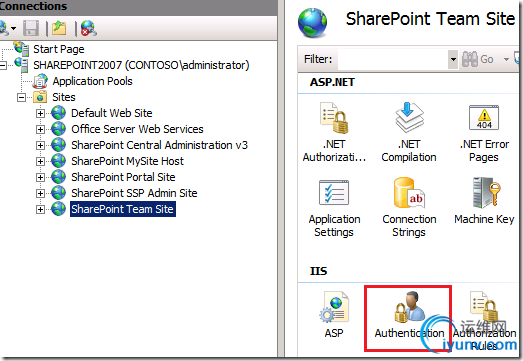Select SharePoint Portal Site

(123, 177)
